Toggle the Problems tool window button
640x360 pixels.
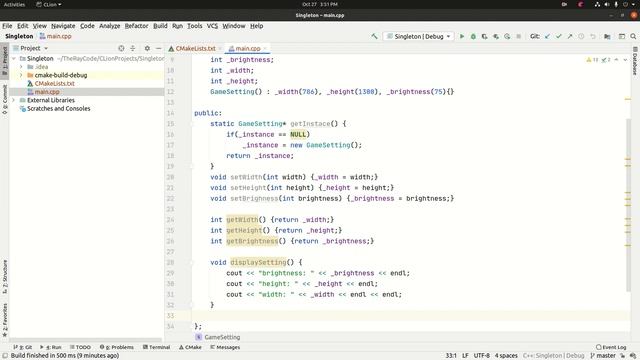coord(117,347)
